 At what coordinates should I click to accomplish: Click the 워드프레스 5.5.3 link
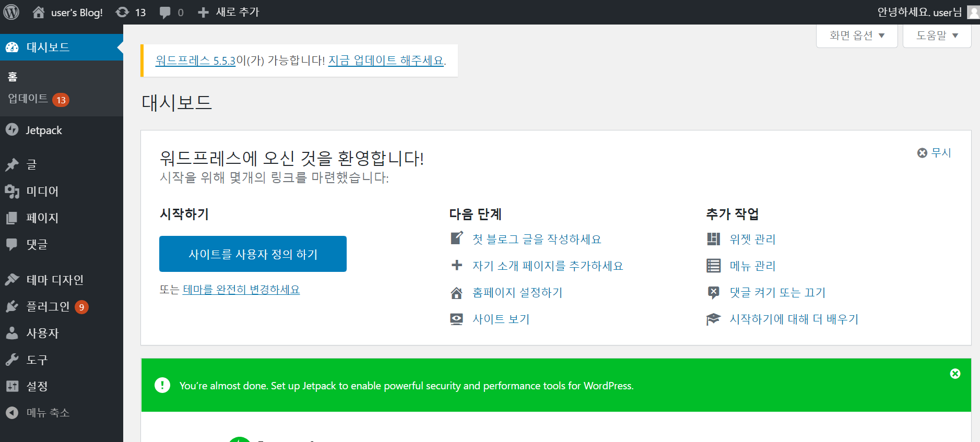coord(196,61)
